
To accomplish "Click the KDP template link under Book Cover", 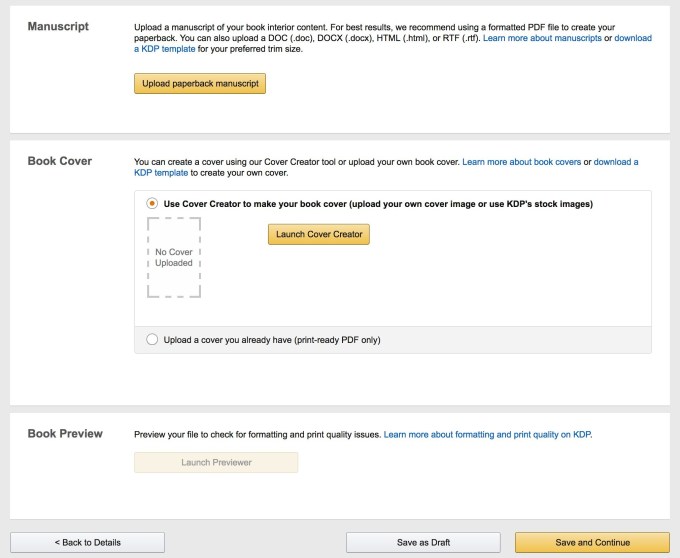I will tap(161, 173).
